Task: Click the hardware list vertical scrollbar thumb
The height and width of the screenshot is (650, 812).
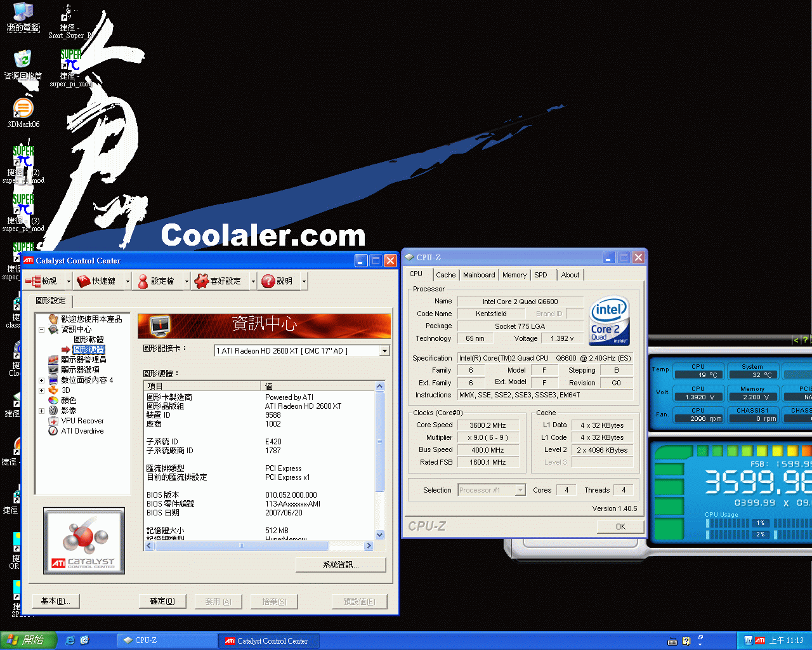Action: 380,442
